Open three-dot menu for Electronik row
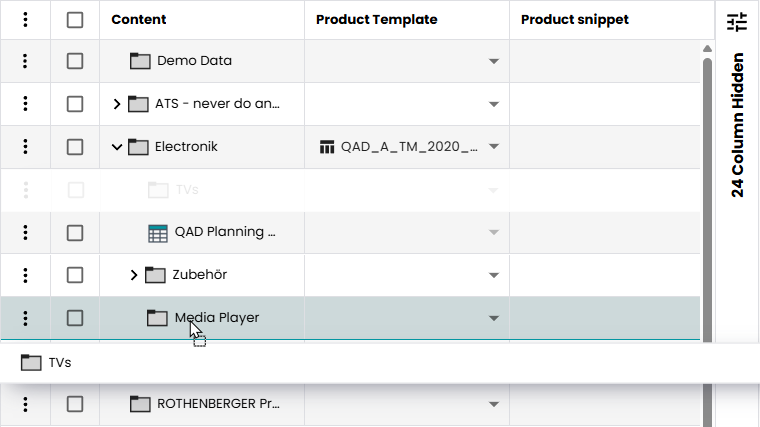 tap(25, 147)
